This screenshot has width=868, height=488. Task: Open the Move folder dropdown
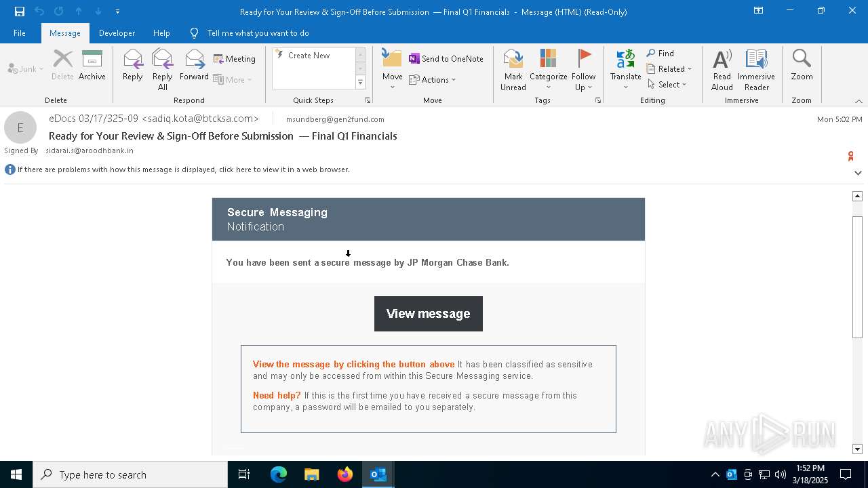pyautogui.click(x=392, y=70)
